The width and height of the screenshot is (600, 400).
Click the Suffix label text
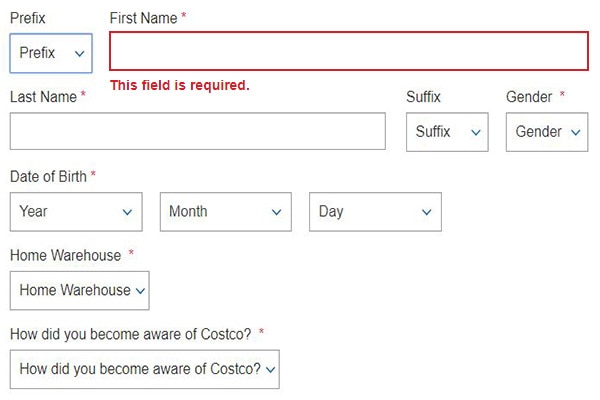tap(423, 97)
